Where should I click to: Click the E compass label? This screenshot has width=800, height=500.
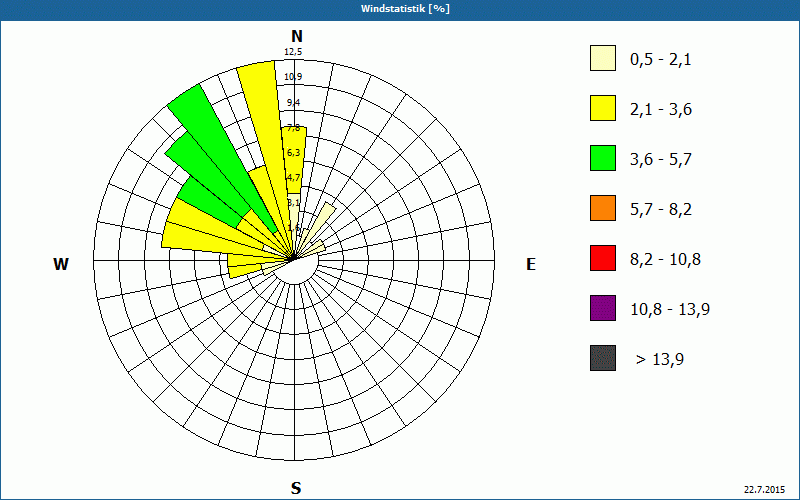tap(531, 264)
